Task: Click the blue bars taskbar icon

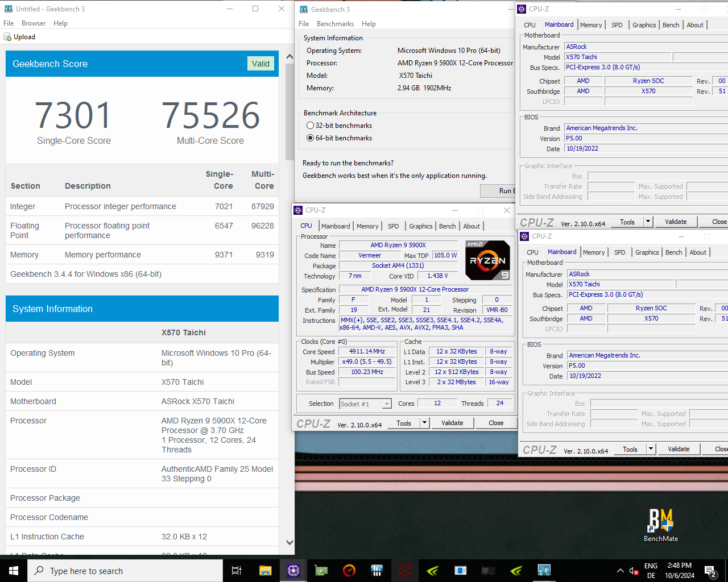Action: [377, 571]
